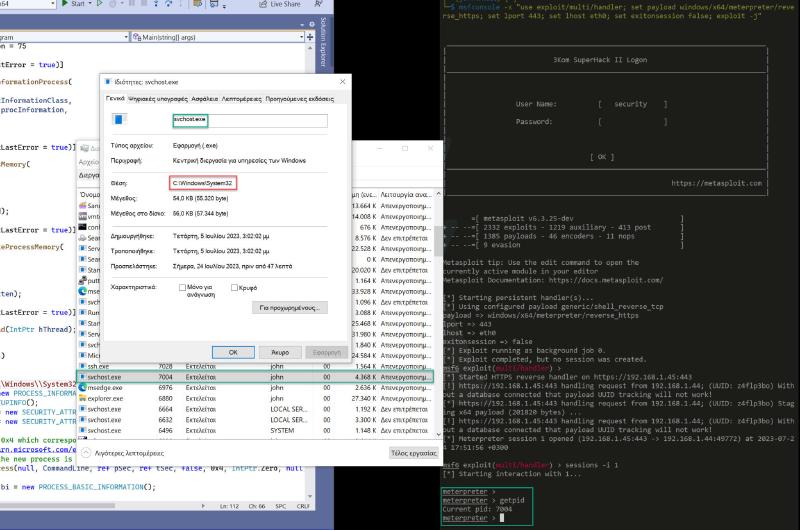This screenshot has width=800, height=530.
Task: Click the editor horizontal scrollbar thumb
Action: coord(57,506)
